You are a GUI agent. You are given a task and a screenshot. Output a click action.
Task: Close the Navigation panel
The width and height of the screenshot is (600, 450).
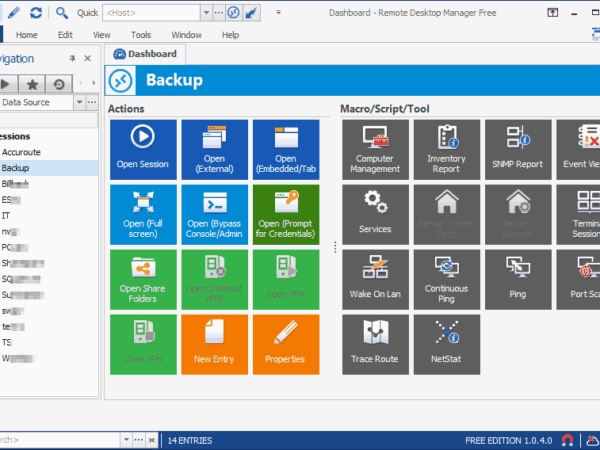87,58
